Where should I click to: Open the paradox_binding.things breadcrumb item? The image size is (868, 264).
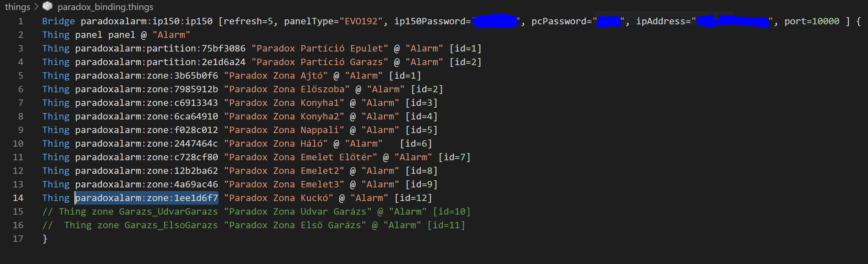point(105,7)
